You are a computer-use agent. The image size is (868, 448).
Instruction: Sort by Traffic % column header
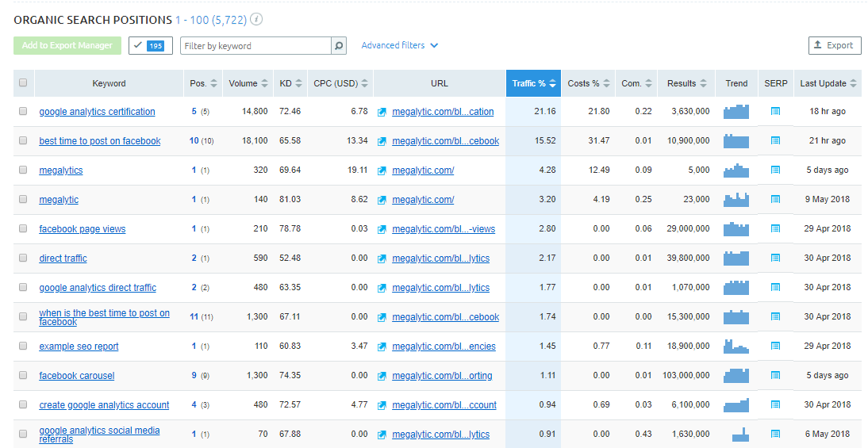pyautogui.click(x=533, y=83)
